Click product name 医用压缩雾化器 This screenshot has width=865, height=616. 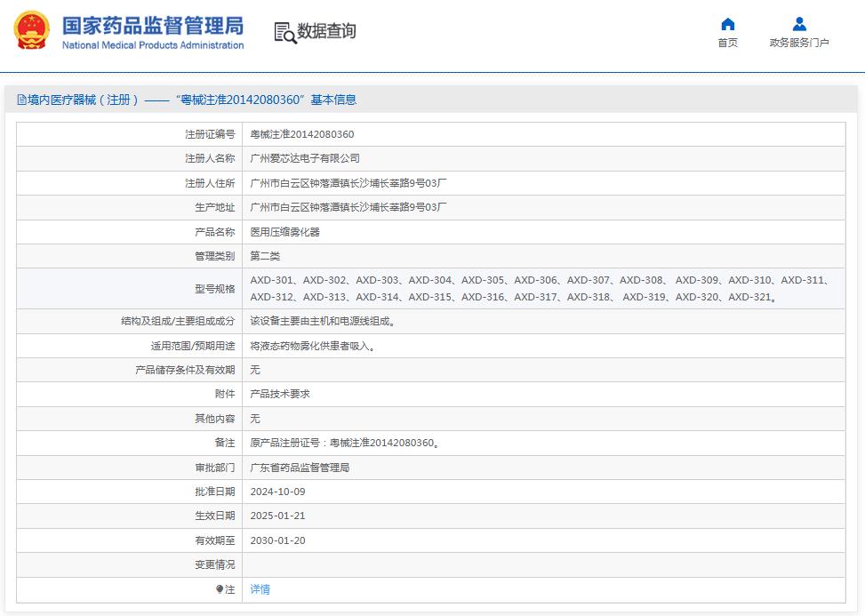[x=284, y=232]
